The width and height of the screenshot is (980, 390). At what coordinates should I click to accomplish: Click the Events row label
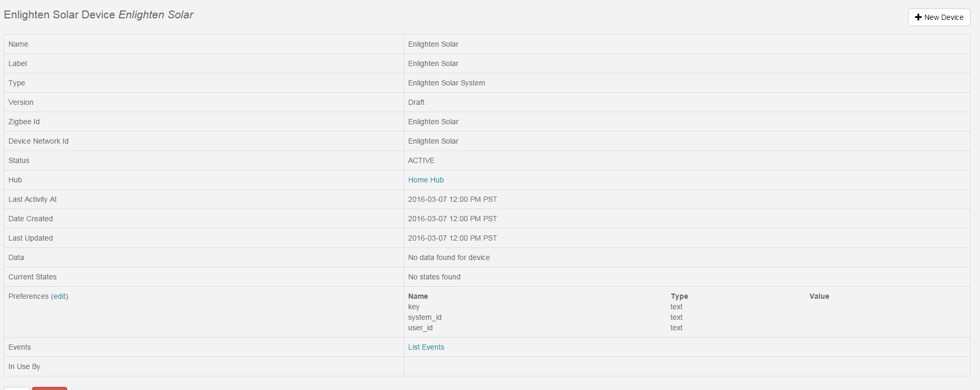coord(20,347)
